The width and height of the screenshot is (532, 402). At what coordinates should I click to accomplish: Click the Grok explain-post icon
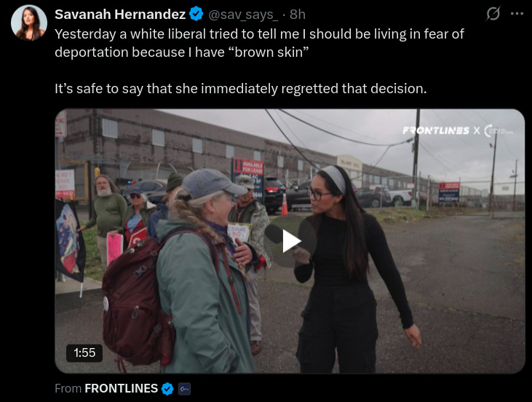coord(493,14)
